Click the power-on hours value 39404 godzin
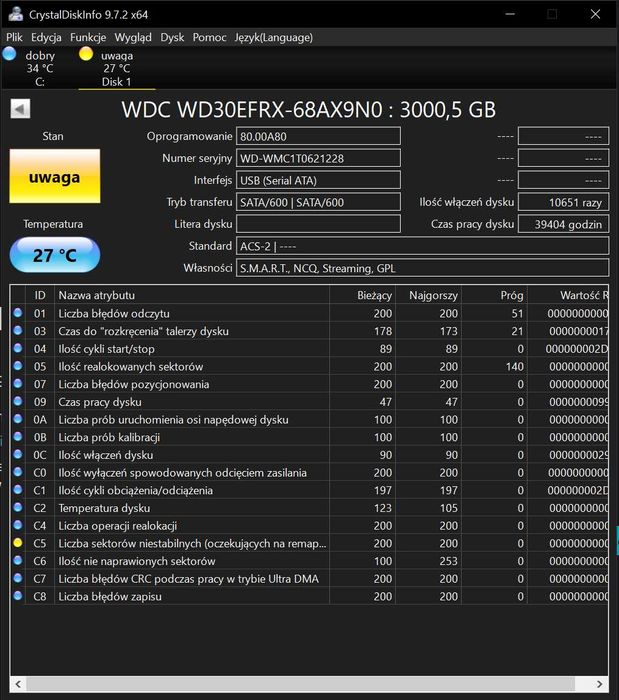Screen dimensions: 619x700 [x=563, y=224]
